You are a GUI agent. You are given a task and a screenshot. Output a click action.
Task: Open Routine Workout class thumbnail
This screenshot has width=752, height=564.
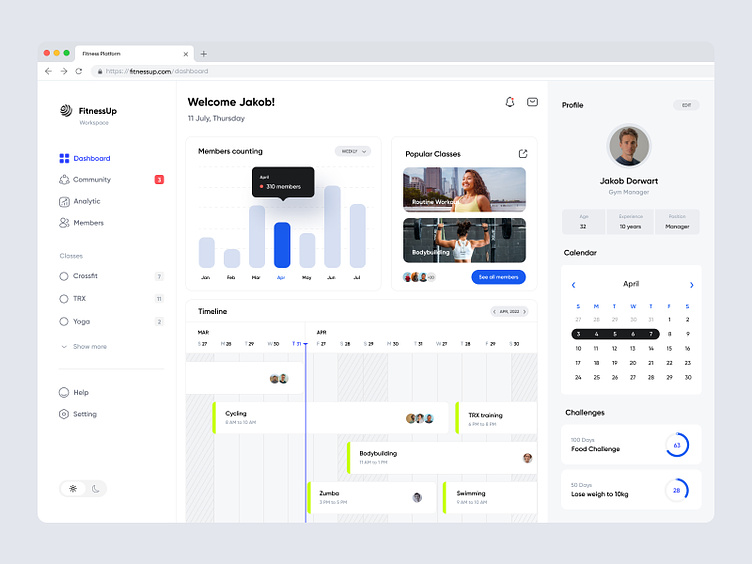point(464,189)
